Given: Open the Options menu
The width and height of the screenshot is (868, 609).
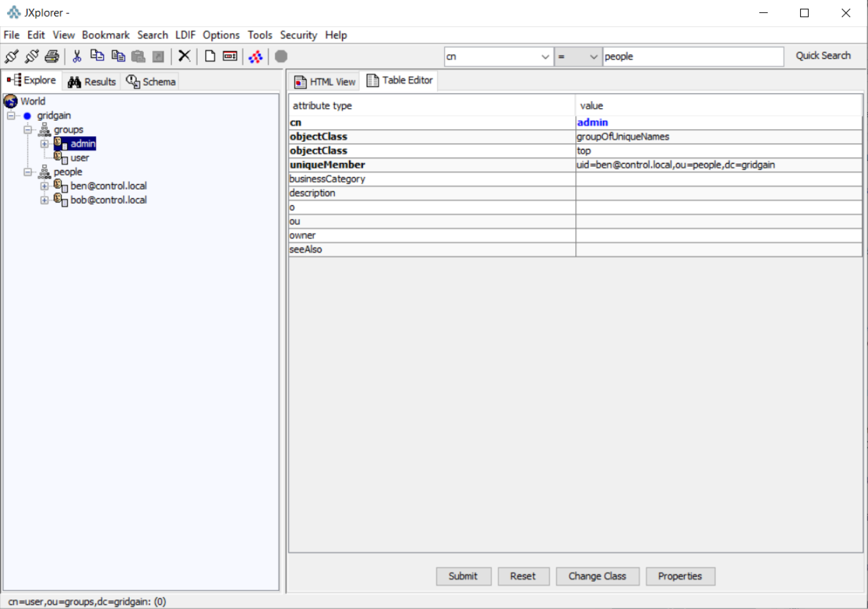Looking at the screenshot, I should point(221,35).
